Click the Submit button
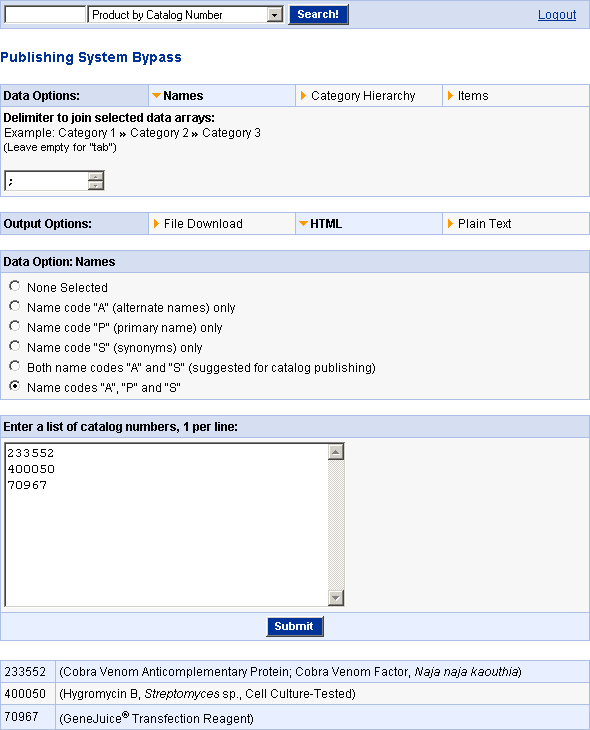Image resolution: width=590 pixels, height=730 pixels. pos(295,626)
